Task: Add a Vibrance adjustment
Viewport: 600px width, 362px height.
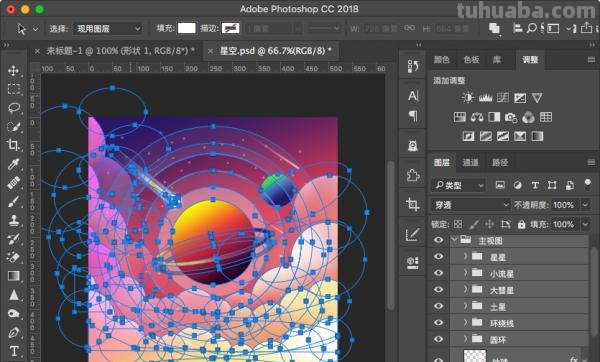Action: (537, 98)
